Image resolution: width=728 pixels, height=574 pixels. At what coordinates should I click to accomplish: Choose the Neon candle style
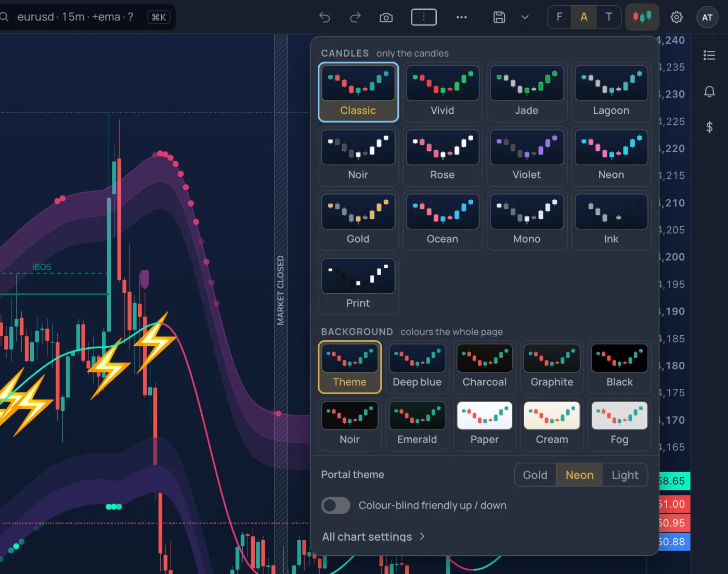click(x=611, y=156)
